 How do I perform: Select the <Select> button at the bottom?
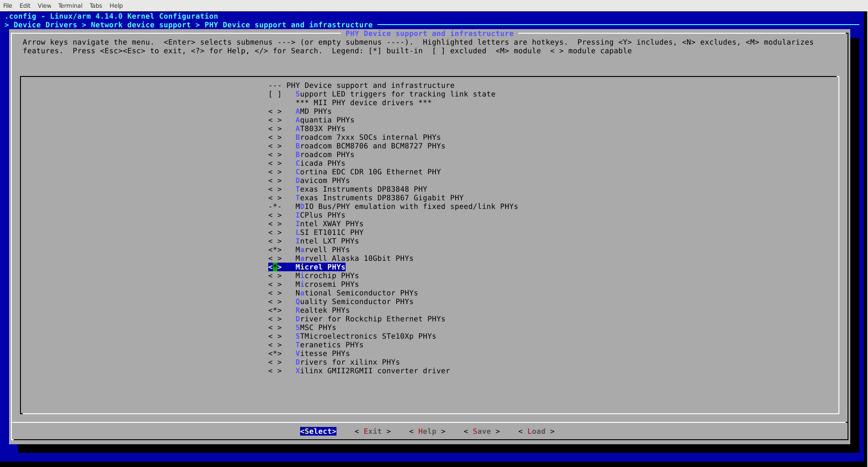pyautogui.click(x=317, y=431)
